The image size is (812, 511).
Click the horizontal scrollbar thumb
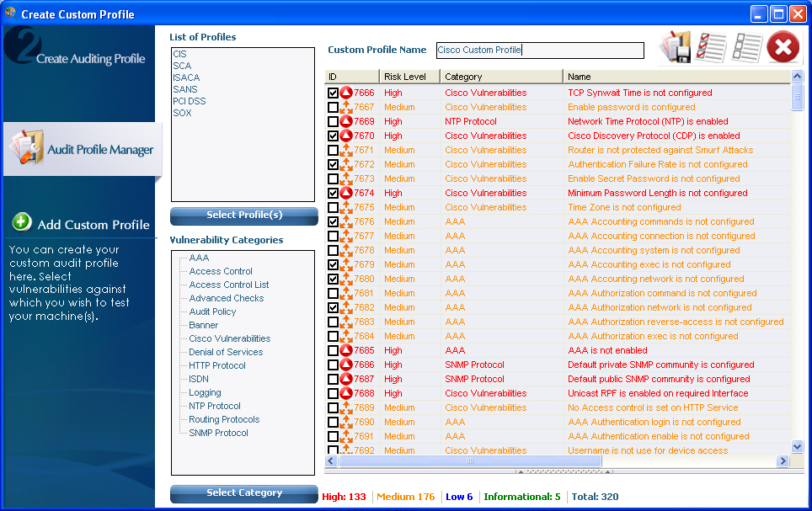[x=470, y=460]
